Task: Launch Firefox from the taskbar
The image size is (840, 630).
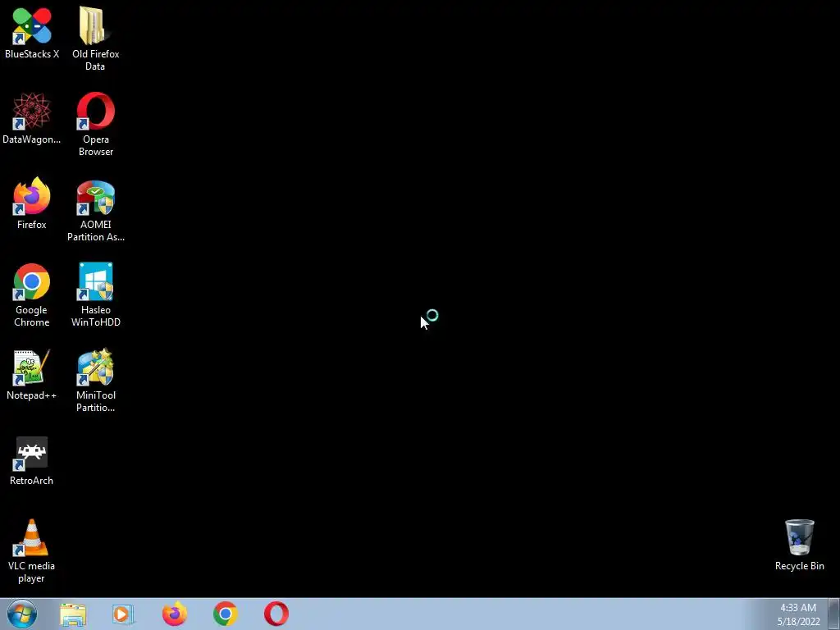Action: (x=175, y=614)
